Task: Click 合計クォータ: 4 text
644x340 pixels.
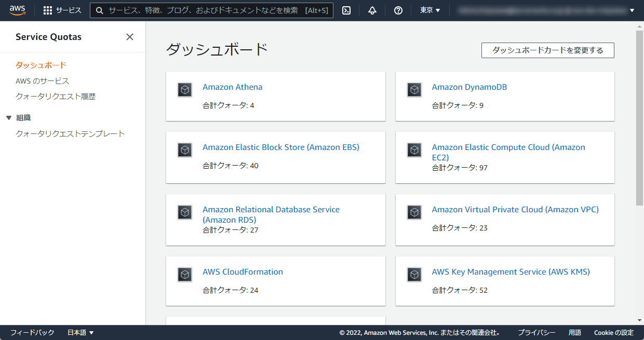Action: pos(229,105)
